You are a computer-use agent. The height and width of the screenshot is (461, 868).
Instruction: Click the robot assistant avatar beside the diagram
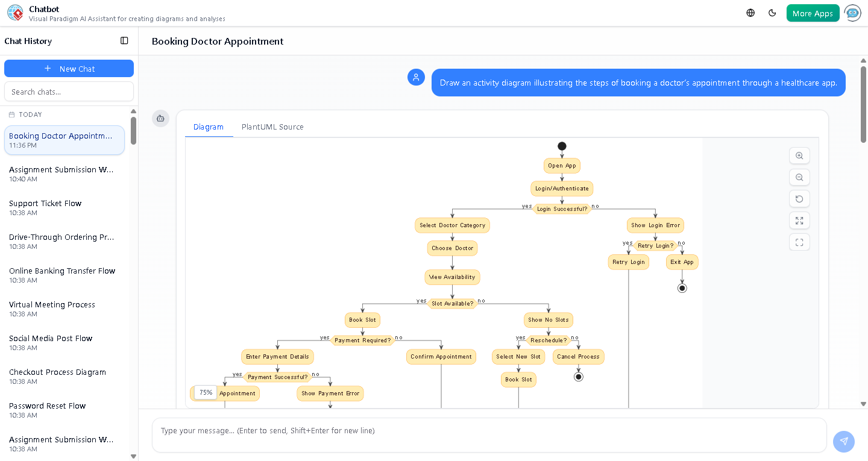(x=160, y=119)
